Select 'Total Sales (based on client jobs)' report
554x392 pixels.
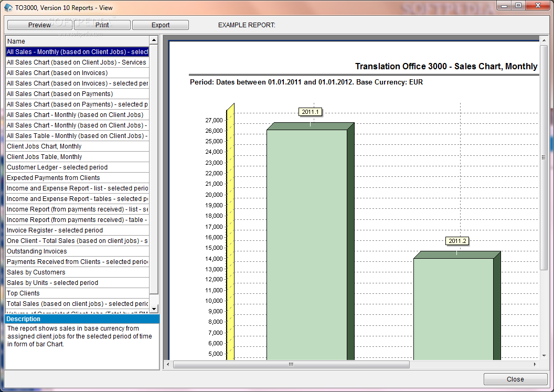pos(77,304)
